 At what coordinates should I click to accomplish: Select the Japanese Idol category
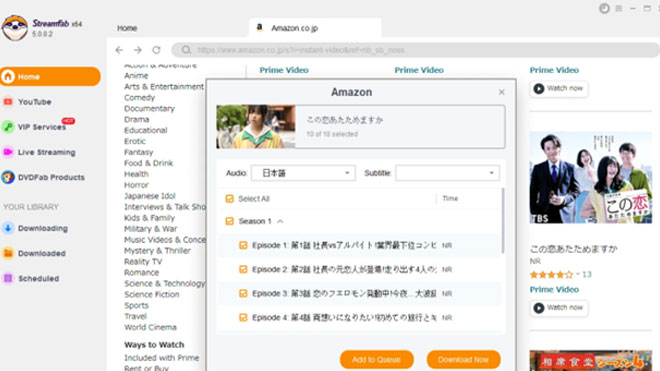click(149, 196)
